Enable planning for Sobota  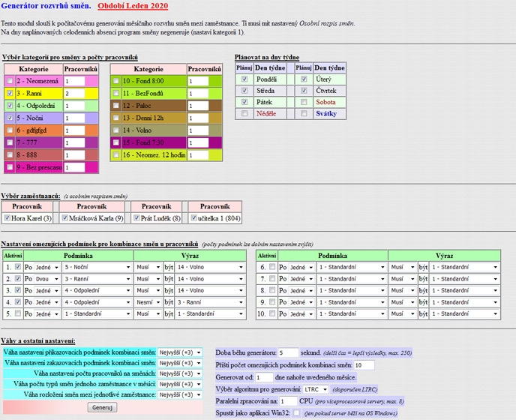tap(304, 102)
